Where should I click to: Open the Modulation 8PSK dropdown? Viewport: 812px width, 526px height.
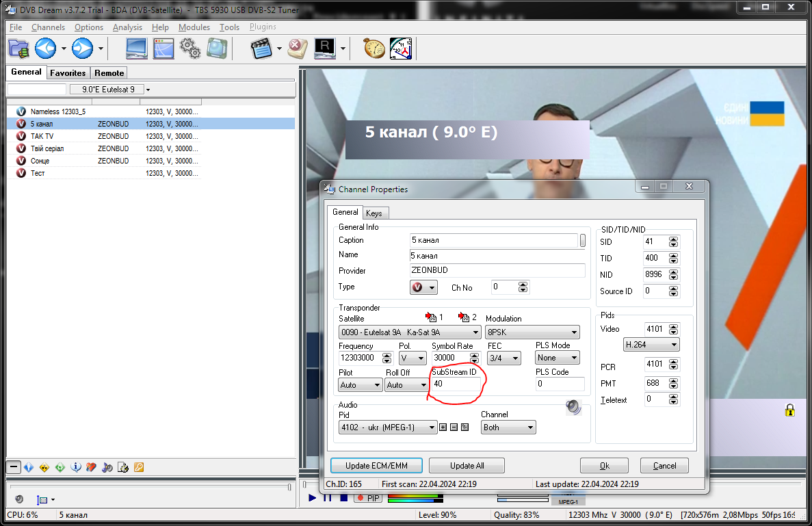[532, 332]
